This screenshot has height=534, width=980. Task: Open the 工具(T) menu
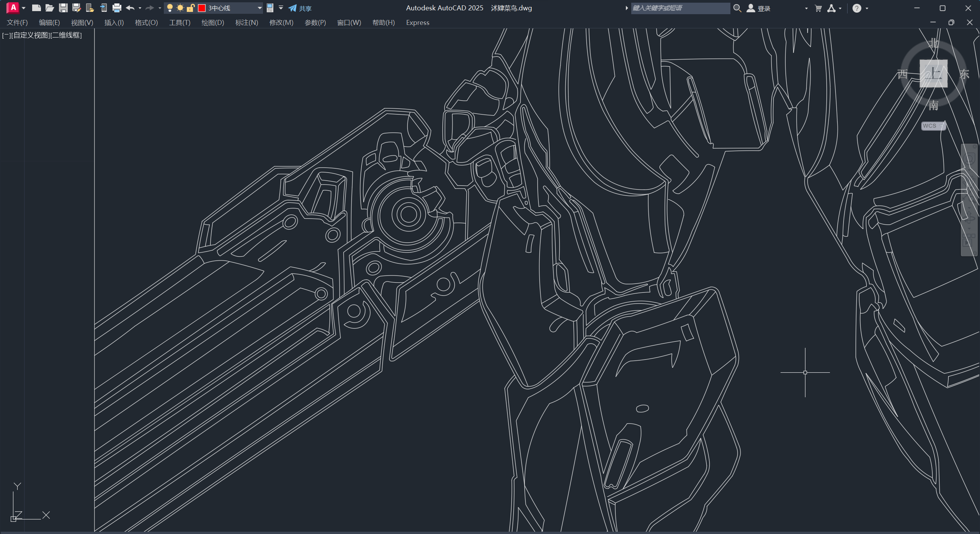[180, 23]
